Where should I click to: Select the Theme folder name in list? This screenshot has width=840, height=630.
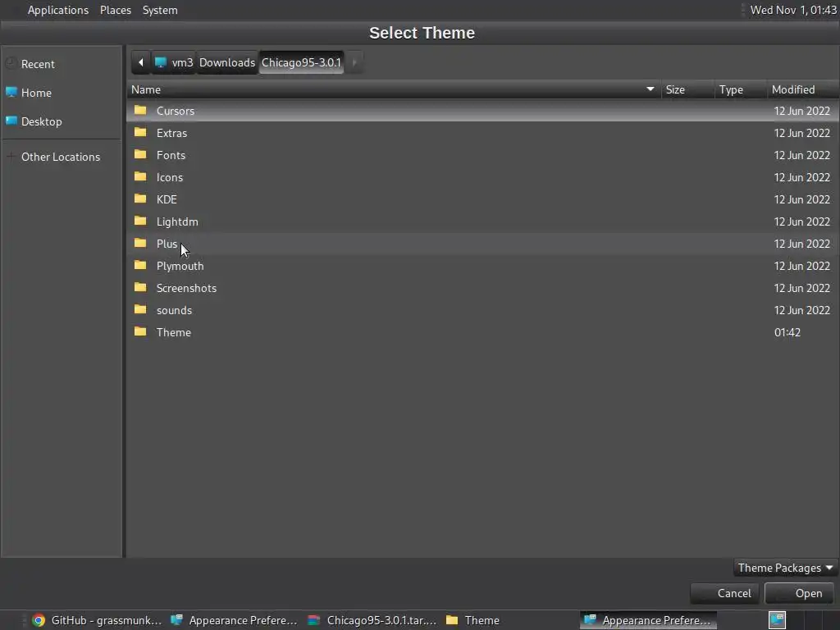coord(174,332)
